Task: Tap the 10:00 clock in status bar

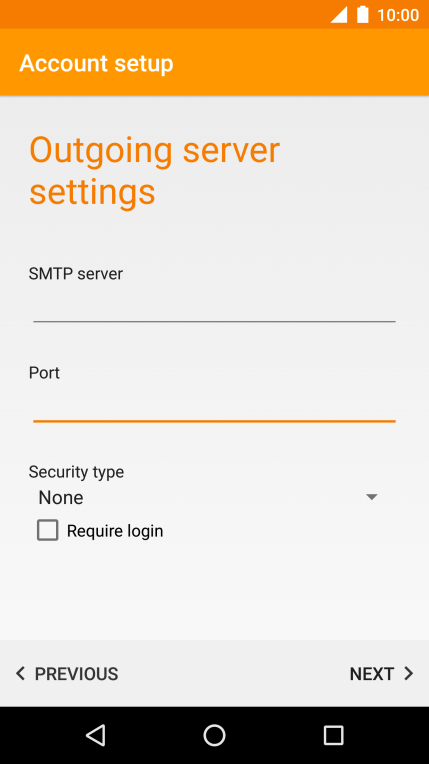Action: pyautogui.click(x=398, y=15)
